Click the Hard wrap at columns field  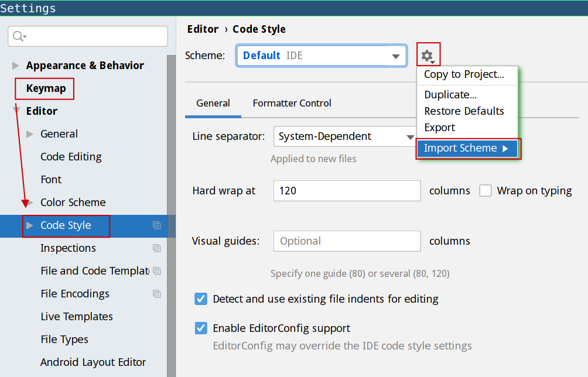pos(347,191)
